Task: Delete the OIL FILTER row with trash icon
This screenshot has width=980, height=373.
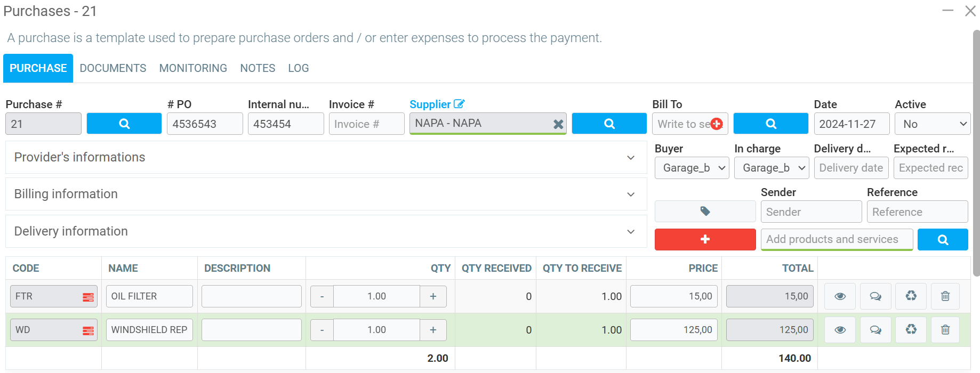Action: [945, 296]
